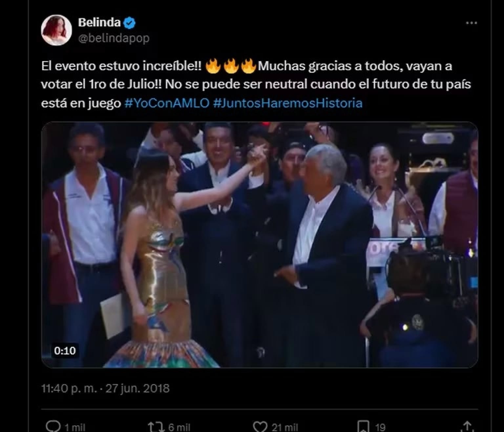The height and width of the screenshot is (432, 504).
Task: Open the tweet timestamp permalink
Action: click(x=106, y=388)
